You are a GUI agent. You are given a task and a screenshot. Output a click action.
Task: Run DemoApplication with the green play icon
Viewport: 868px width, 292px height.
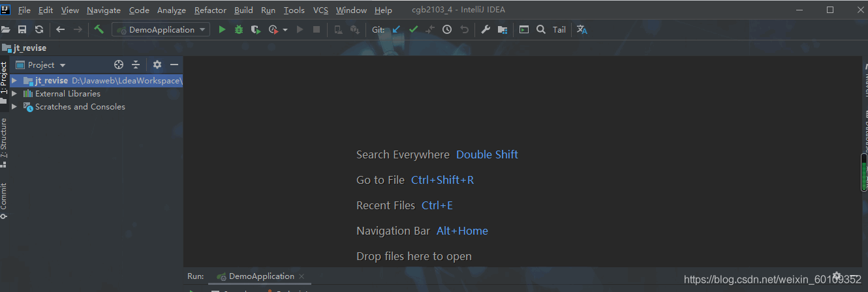point(222,29)
